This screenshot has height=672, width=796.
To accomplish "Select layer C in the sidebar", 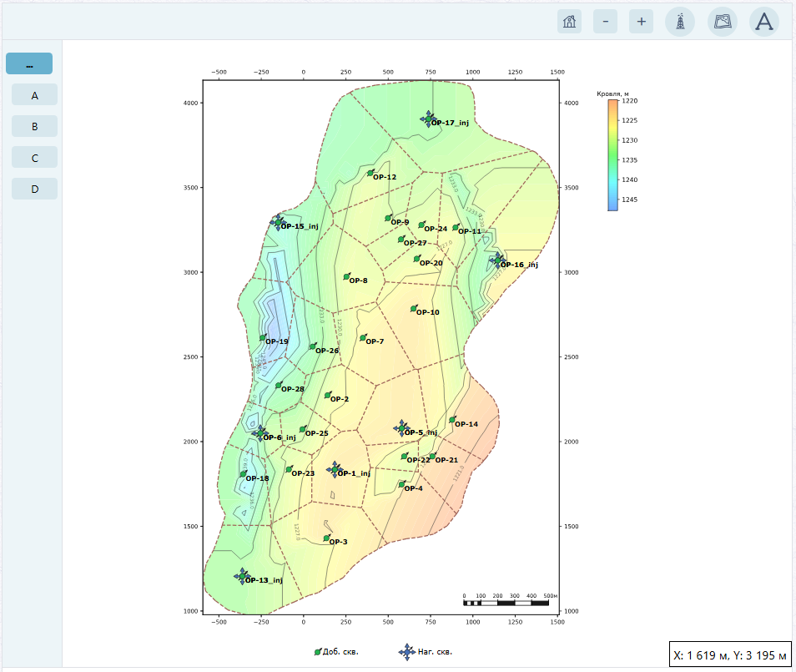I will coord(34,158).
